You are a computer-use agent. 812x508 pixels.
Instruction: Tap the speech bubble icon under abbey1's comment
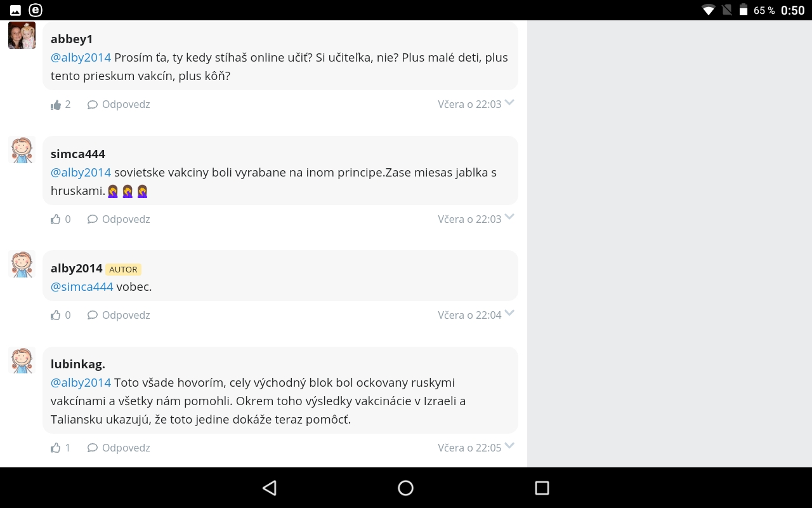(x=93, y=105)
